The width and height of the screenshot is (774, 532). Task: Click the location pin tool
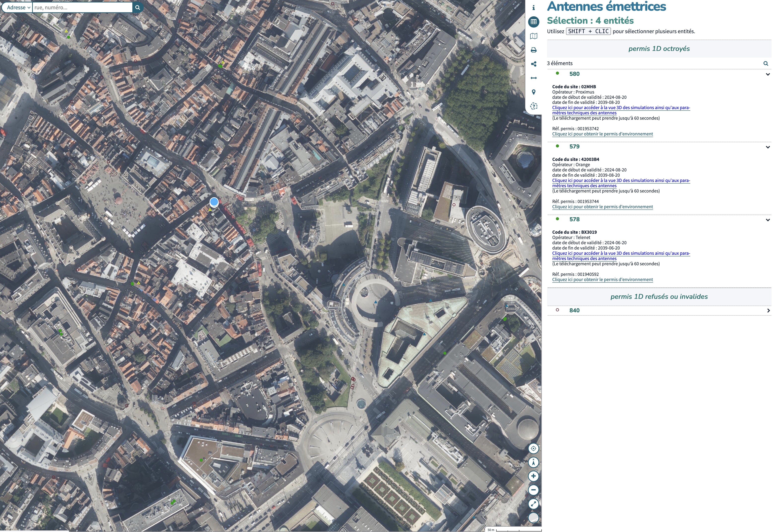point(533,92)
